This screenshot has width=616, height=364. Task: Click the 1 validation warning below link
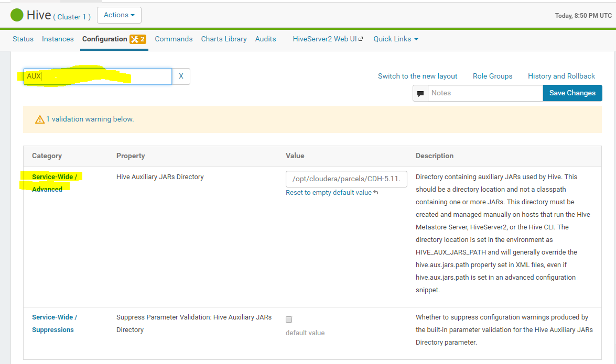pos(90,119)
